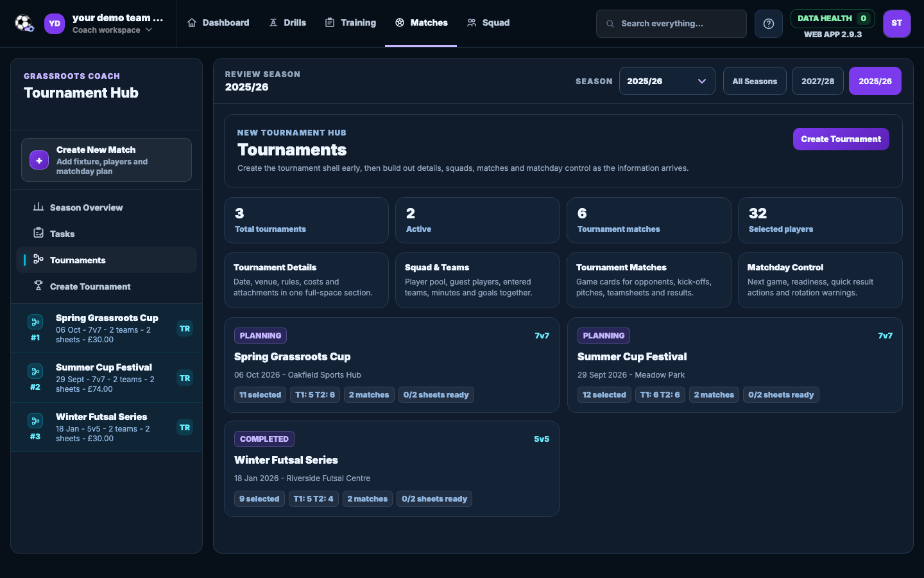
Task: Open the help question mark icon
Action: pyautogui.click(x=769, y=24)
